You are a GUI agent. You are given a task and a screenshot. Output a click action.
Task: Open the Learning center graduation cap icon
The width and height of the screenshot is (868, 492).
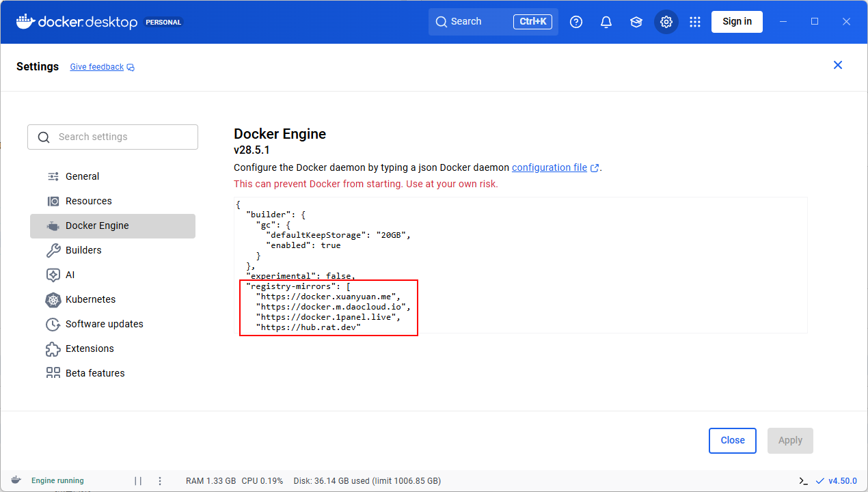pyautogui.click(x=636, y=22)
